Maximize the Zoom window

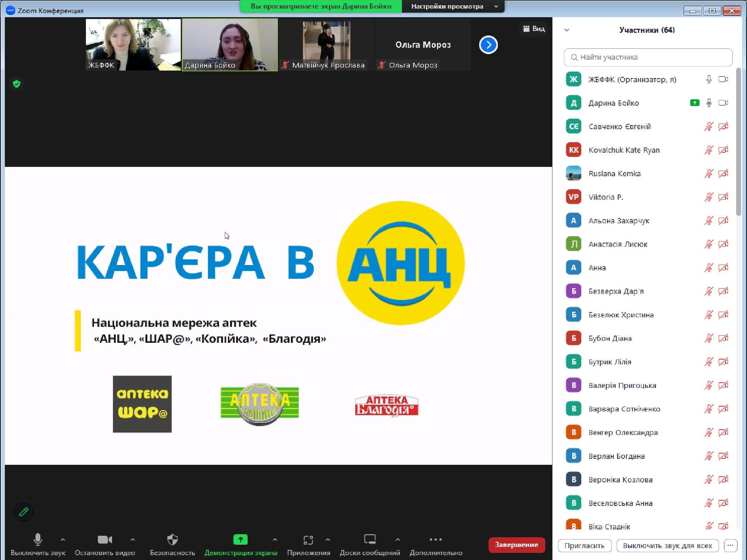point(712,10)
